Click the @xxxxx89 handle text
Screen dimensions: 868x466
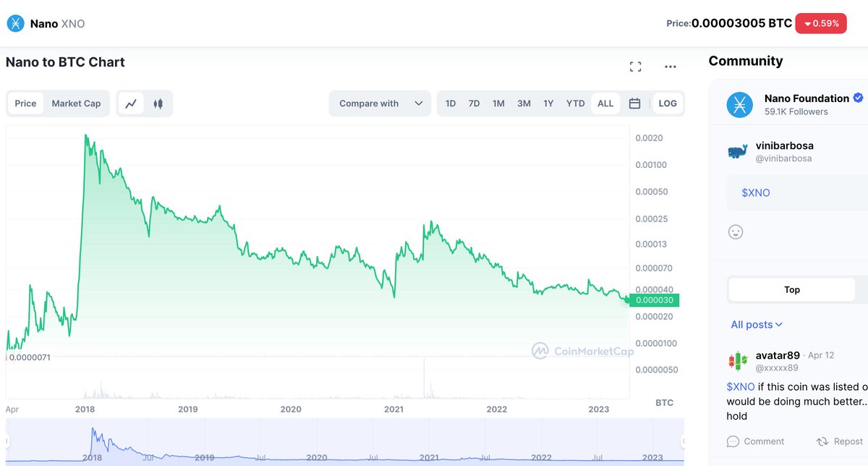777,368
